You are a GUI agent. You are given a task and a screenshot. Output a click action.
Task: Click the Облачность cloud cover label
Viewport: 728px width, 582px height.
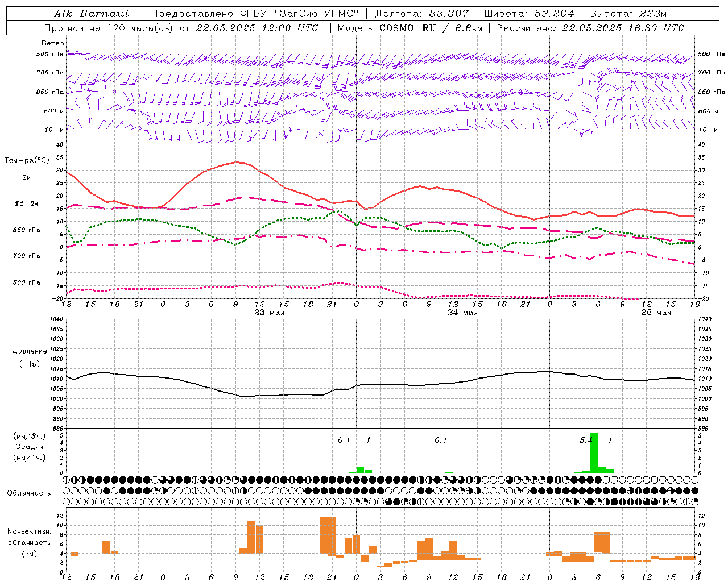pyautogui.click(x=29, y=493)
